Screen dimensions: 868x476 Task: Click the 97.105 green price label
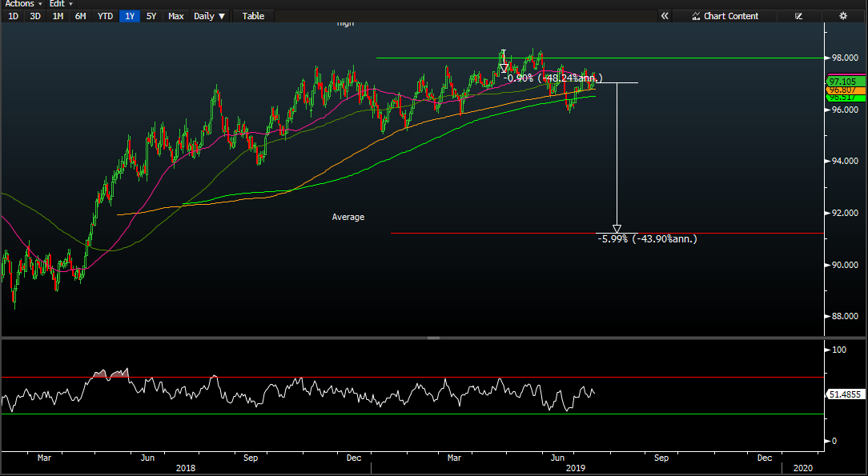pos(843,82)
